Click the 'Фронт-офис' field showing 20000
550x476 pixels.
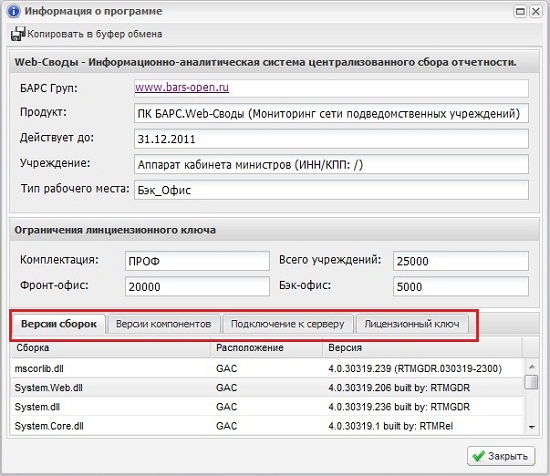click(197, 287)
